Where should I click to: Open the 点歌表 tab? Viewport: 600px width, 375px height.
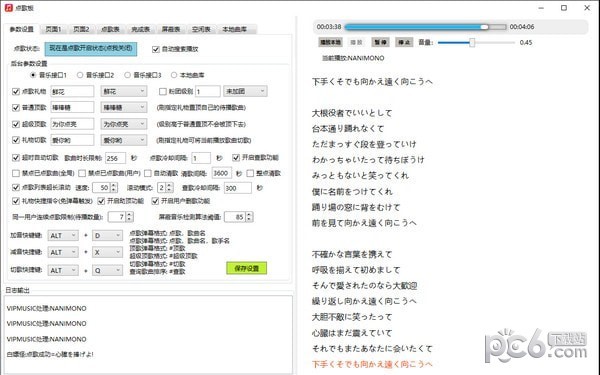click(111, 29)
